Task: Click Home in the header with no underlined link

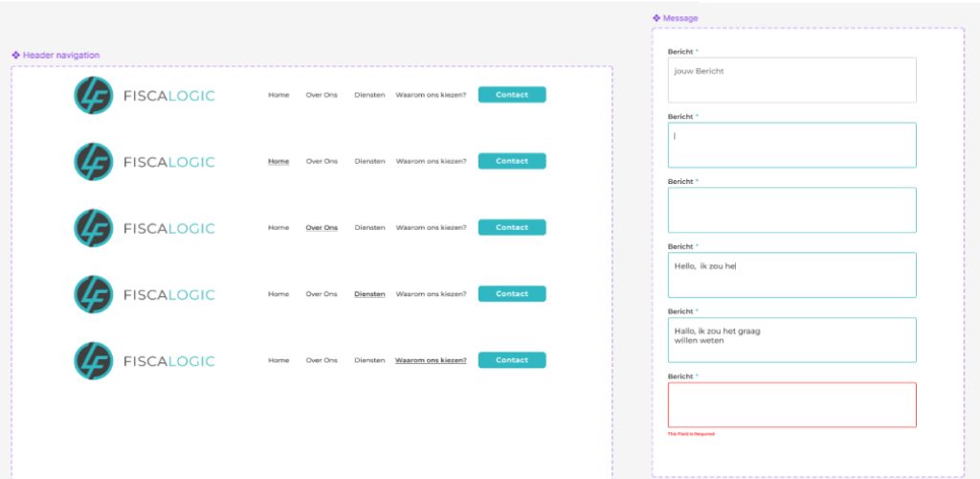Action: [x=278, y=95]
